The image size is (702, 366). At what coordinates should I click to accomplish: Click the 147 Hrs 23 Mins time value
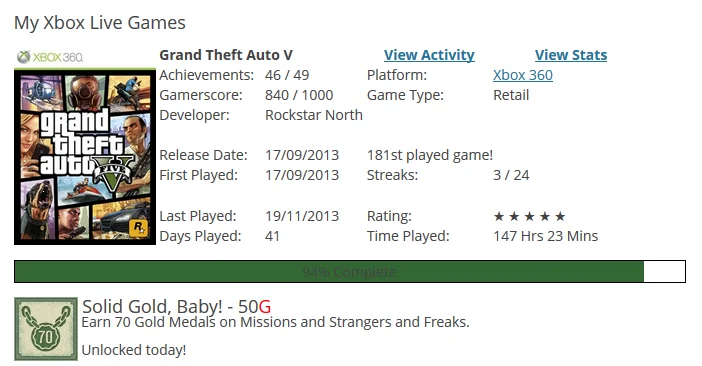coord(546,236)
